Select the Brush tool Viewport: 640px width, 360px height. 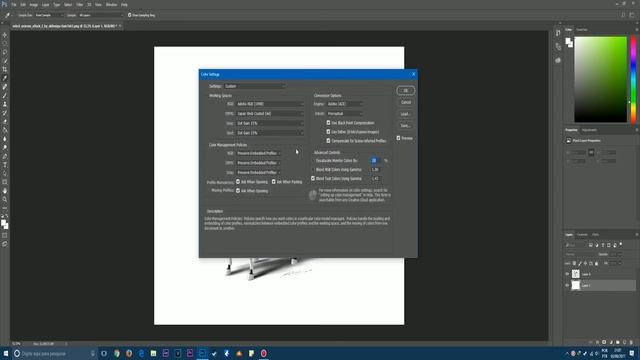pos(5,96)
